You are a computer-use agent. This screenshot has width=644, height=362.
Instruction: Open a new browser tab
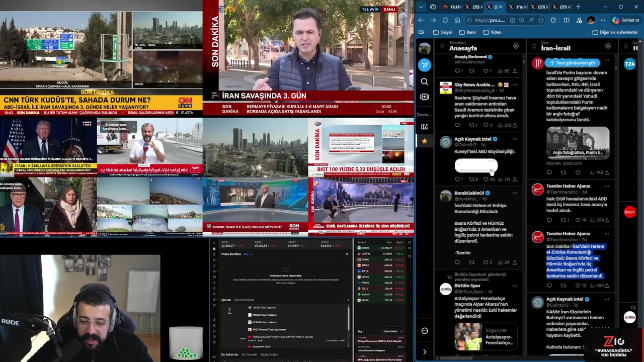click(x=578, y=7)
